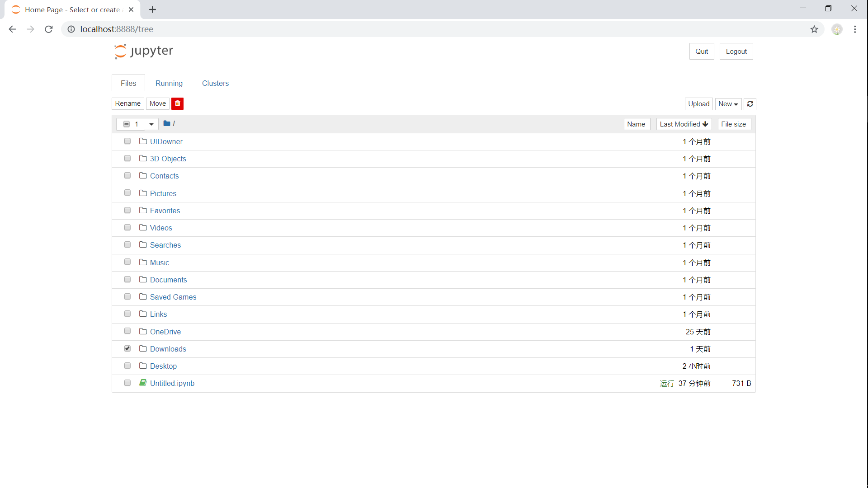
Task: Toggle the select-all checkbox in header
Action: click(127, 124)
